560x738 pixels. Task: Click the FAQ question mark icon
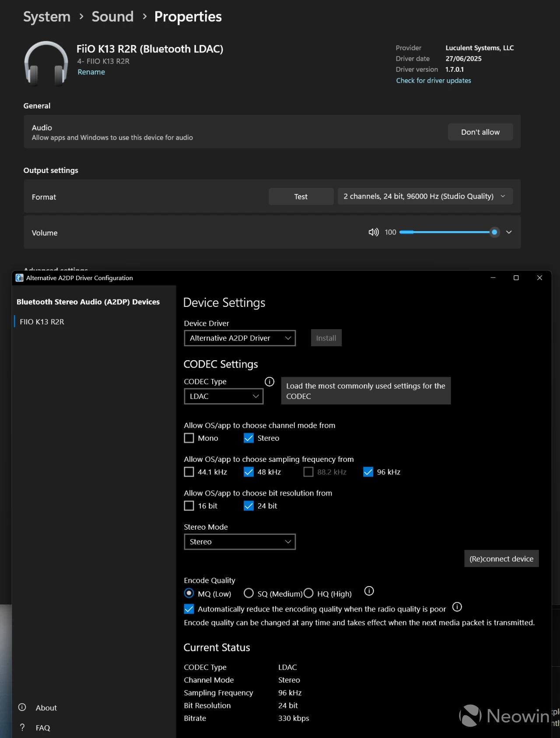(x=22, y=727)
